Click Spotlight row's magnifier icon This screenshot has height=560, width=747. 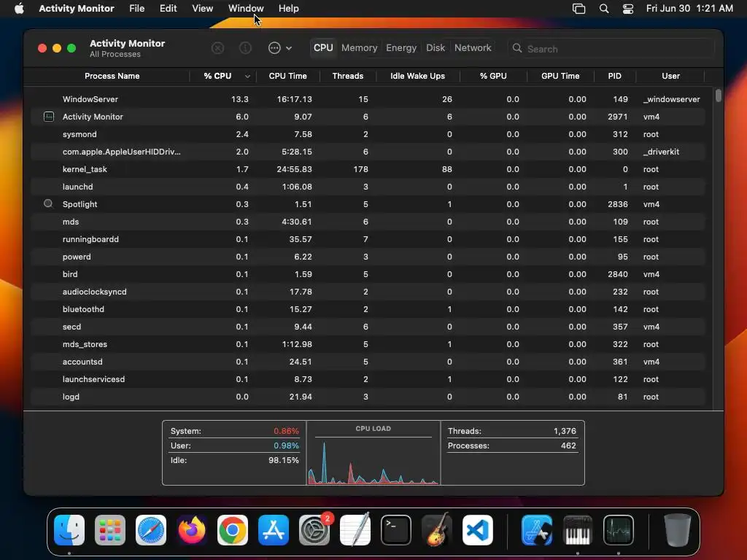pos(48,204)
